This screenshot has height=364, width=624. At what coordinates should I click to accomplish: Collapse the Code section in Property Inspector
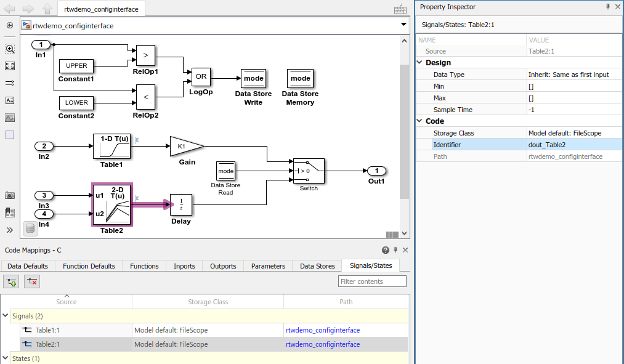coord(419,121)
